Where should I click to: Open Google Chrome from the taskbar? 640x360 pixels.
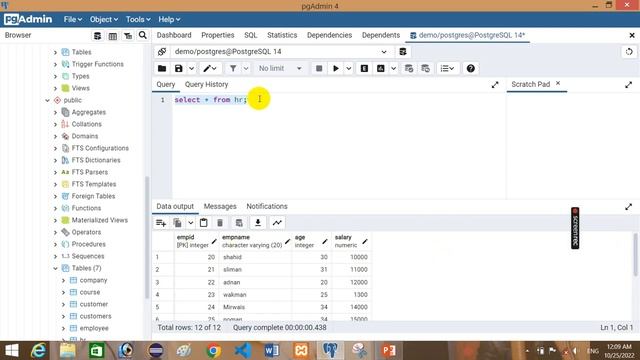pyautogui.click(x=213, y=351)
